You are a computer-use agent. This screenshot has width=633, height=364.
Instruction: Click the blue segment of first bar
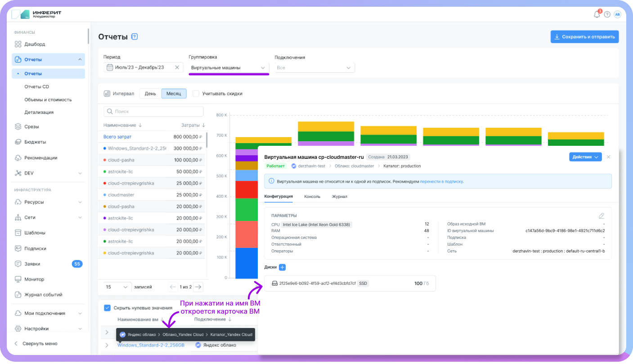click(x=245, y=263)
